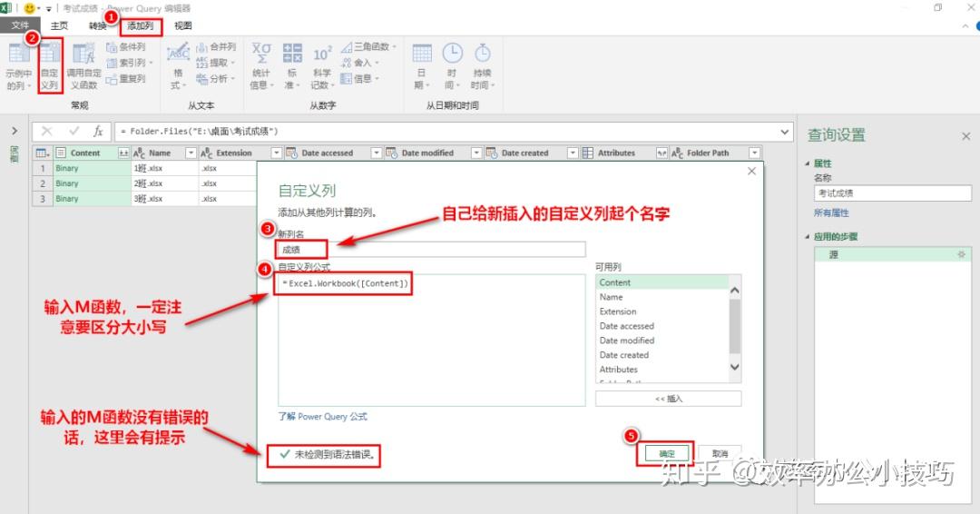Open the 索引列 dropdown
Viewport: 980px width, 514px height.
pos(129,63)
